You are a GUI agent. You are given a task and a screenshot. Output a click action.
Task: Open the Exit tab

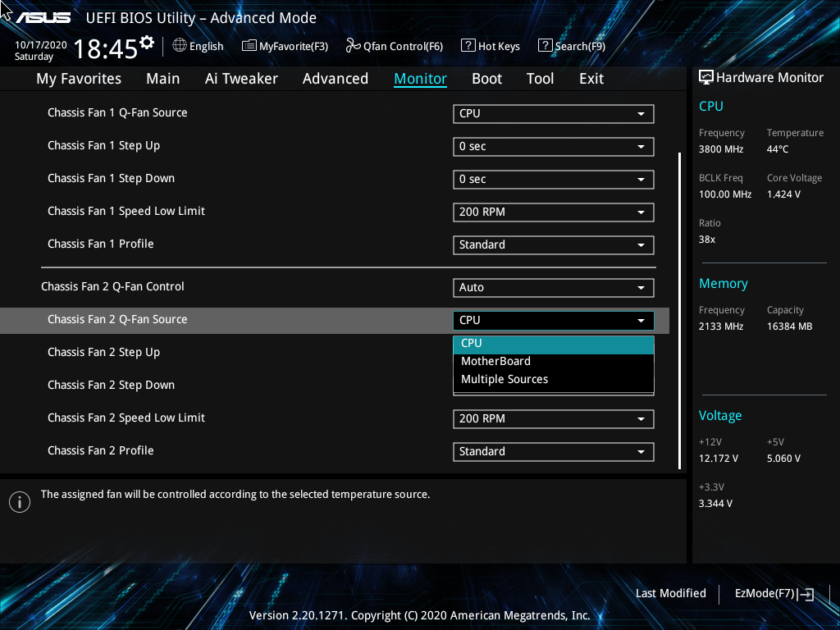[591, 79]
